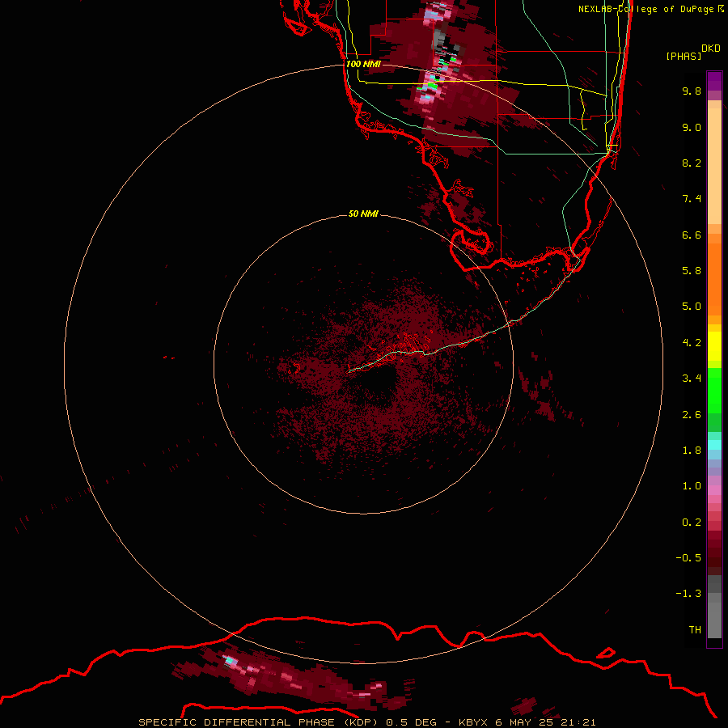The height and width of the screenshot is (728, 728).
Task: Click the 2.6 value on the color scale
Action: pos(692,415)
